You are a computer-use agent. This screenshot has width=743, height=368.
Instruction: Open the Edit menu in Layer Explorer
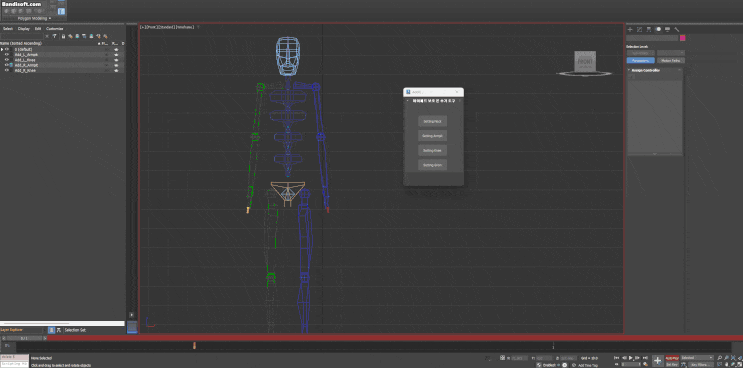pos(38,29)
